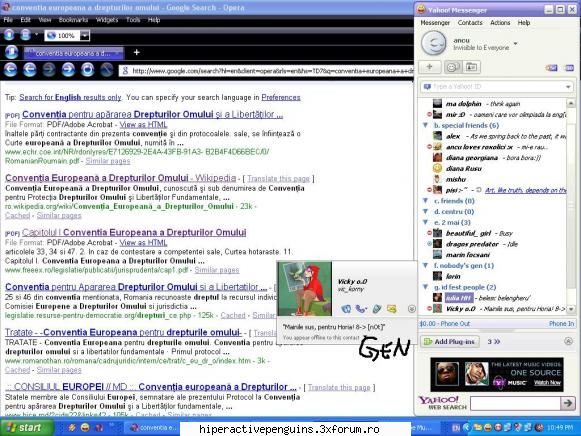Click the address book icon in Messenger
581x436 pixels.
pyautogui.click(x=471, y=67)
